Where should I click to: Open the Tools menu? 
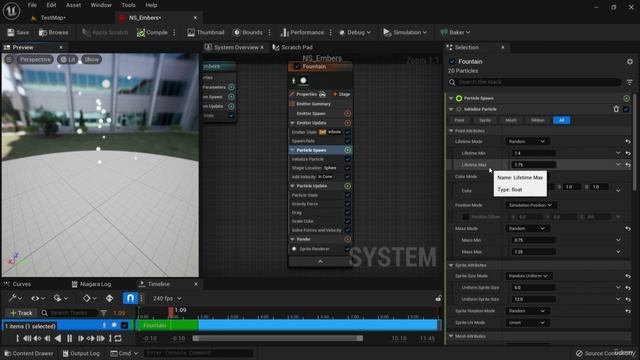coord(129,5)
